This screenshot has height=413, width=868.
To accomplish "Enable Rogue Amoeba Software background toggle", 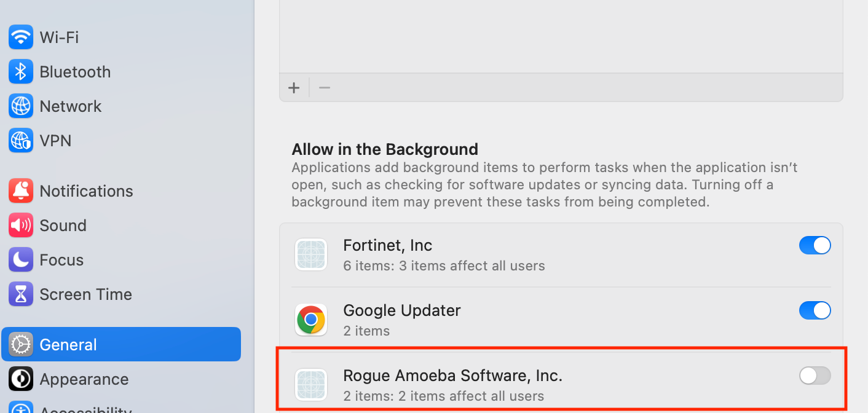I will 815,376.
